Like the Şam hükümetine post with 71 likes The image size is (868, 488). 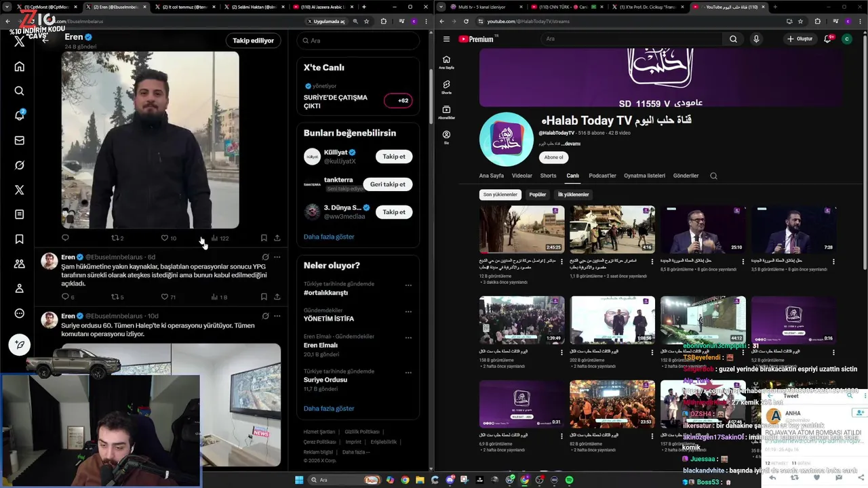(x=168, y=297)
